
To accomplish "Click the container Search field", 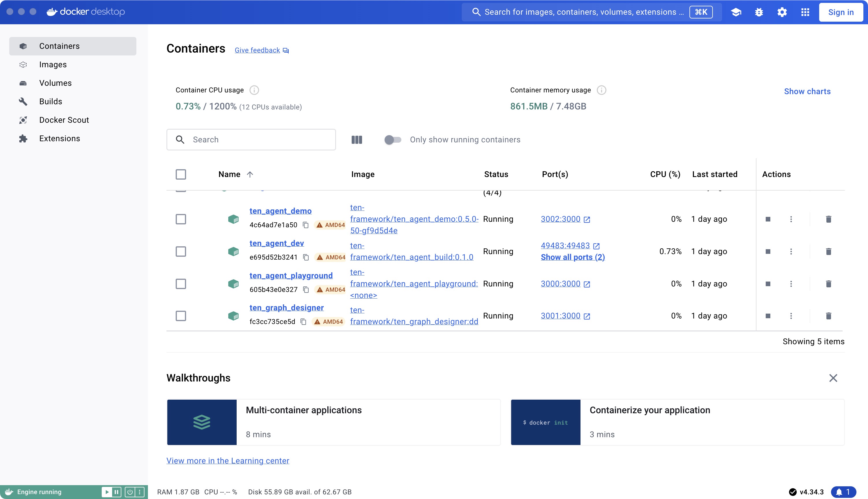I will click(251, 140).
